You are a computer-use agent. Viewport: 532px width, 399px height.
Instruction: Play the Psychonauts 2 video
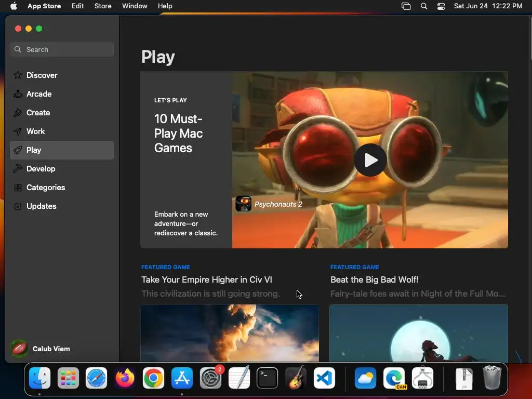(370, 160)
